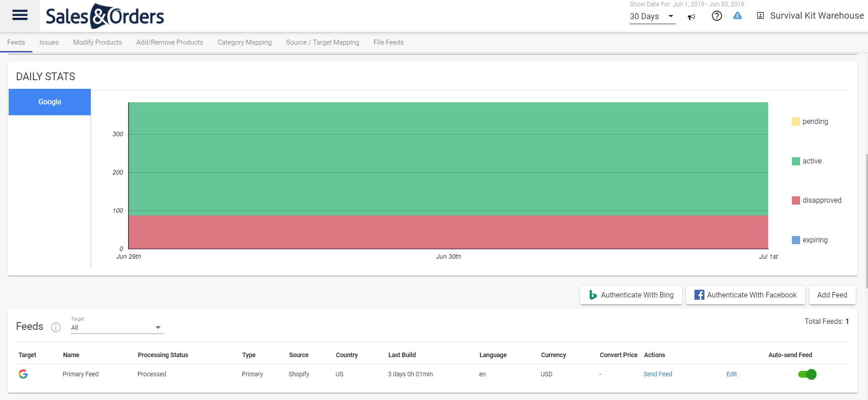Select the Google daily stats tab
Screen dimensions: 868x400
50,102
